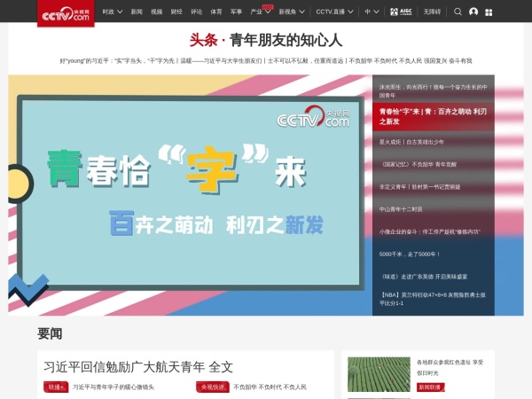The height and width of the screenshot is (399, 532).
Task: Expand the 产业 dropdown in navigation
Action: pyautogui.click(x=260, y=12)
